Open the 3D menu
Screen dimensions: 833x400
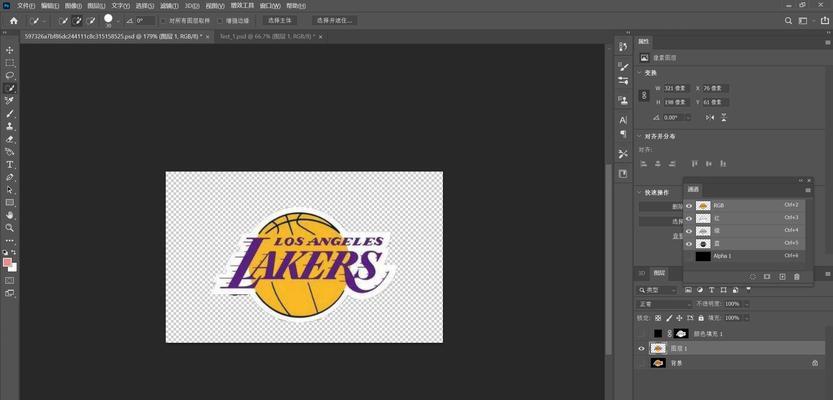point(191,5)
